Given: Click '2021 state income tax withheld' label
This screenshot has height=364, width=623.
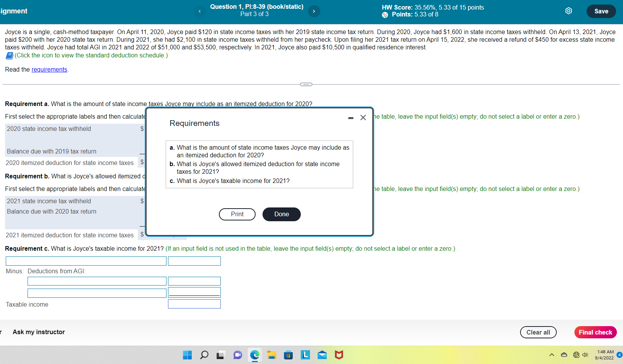Looking at the screenshot, I should 49,201.
